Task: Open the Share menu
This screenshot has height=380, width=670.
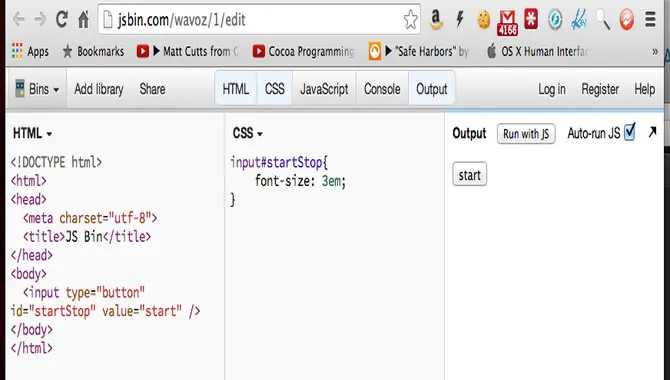Action: point(152,89)
